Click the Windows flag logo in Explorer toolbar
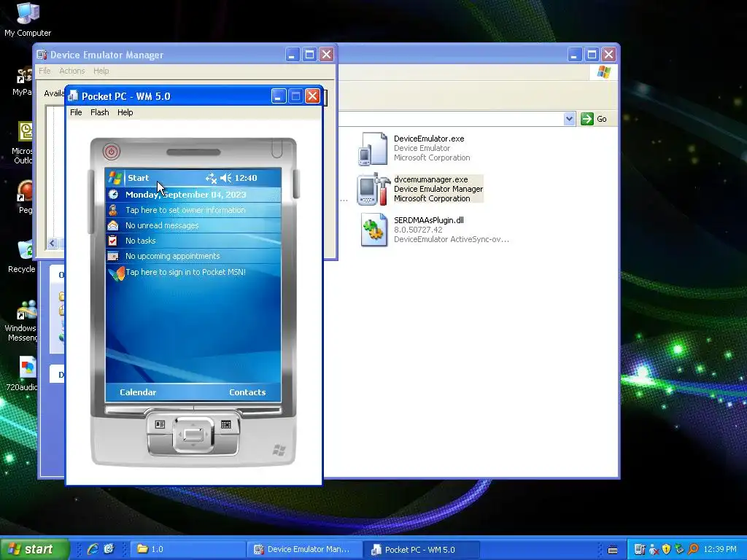This screenshot has width=747, height=560. pyautogui.click(x=604, y=72)
